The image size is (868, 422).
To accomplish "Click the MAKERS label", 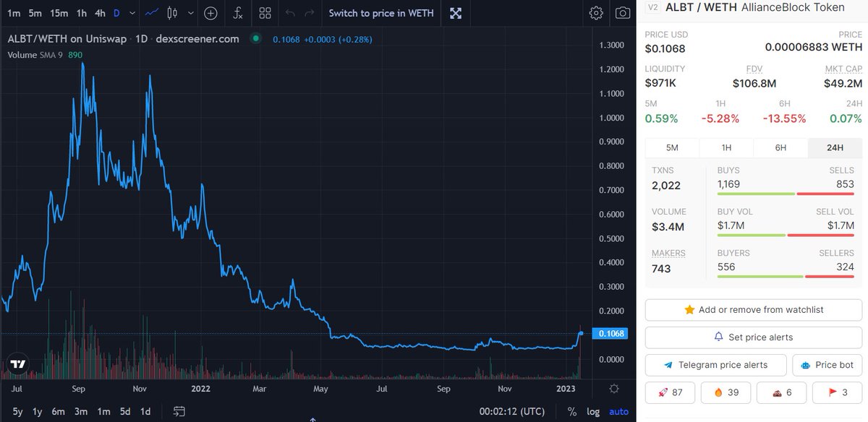I will click(668, 254).
